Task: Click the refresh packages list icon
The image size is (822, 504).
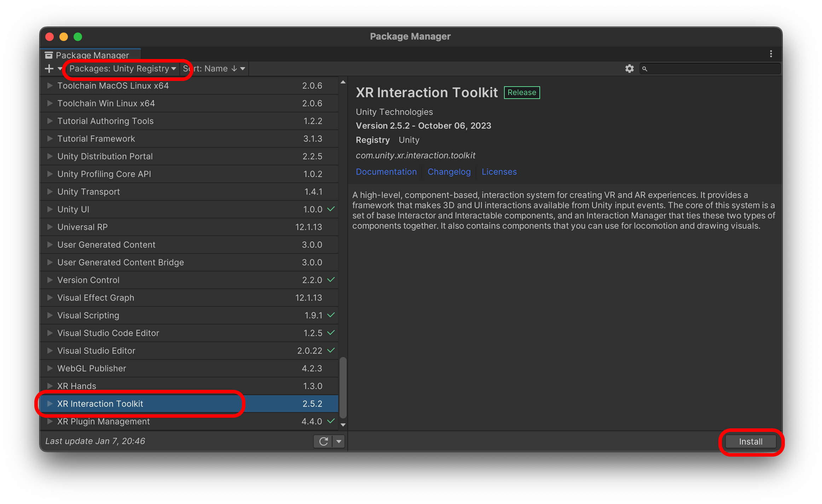Action: 323,441
